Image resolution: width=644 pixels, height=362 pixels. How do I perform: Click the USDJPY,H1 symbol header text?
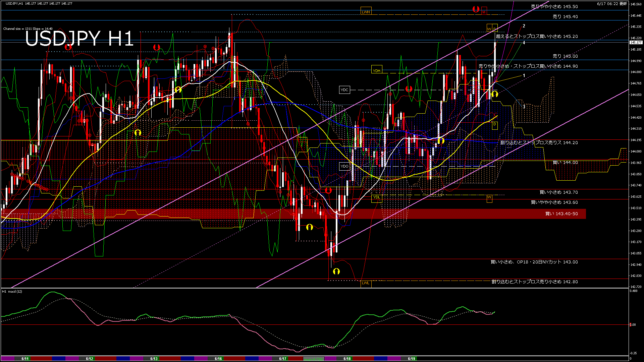pos(14,3)
